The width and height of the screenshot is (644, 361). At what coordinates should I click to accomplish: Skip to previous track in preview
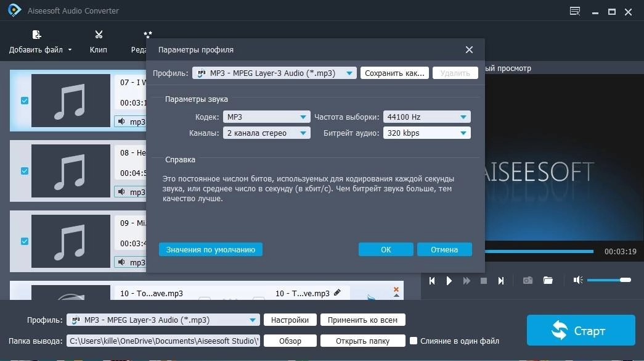[431, 281]
